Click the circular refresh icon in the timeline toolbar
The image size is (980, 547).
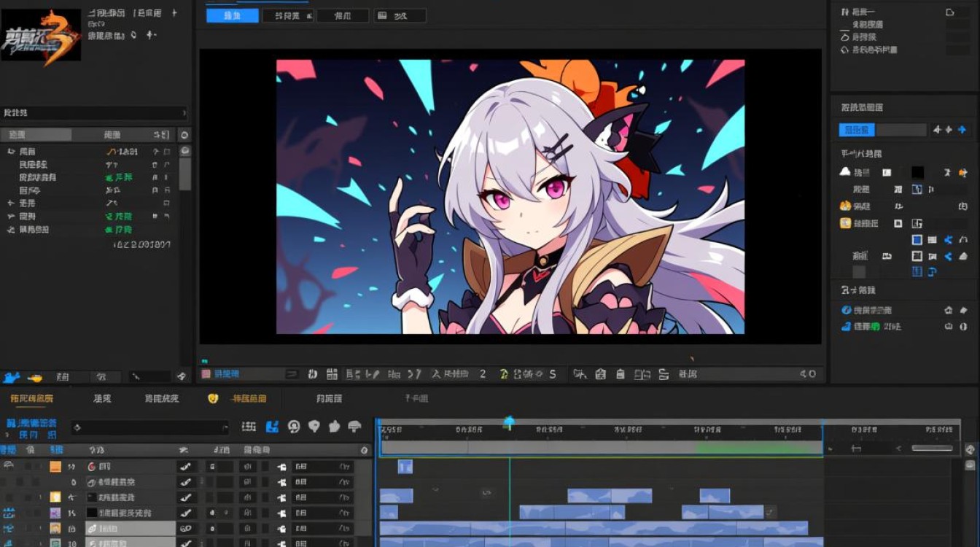click(x=294, y=427)
